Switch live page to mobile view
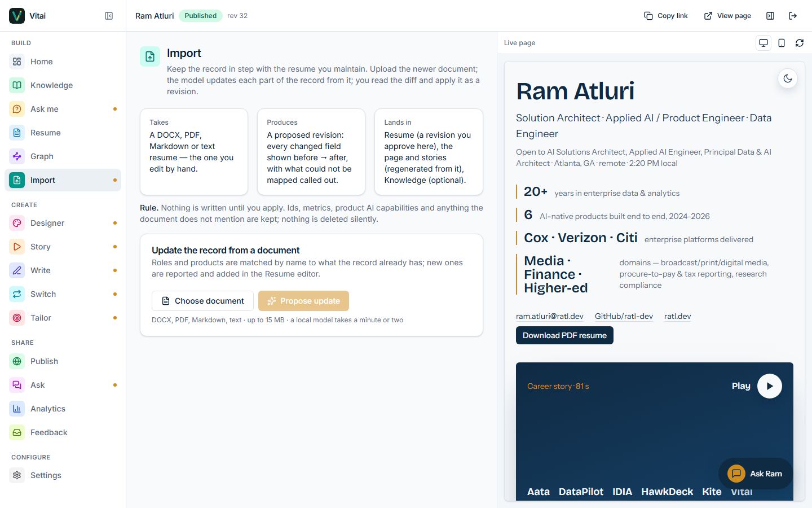 782,43
